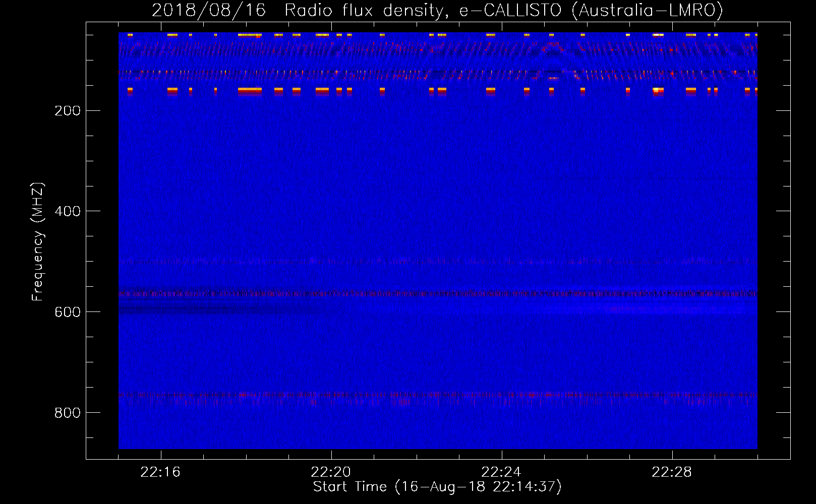Click the 800 frequency tick label
This screenshot has height=504, width=816.
click(68, 413)
